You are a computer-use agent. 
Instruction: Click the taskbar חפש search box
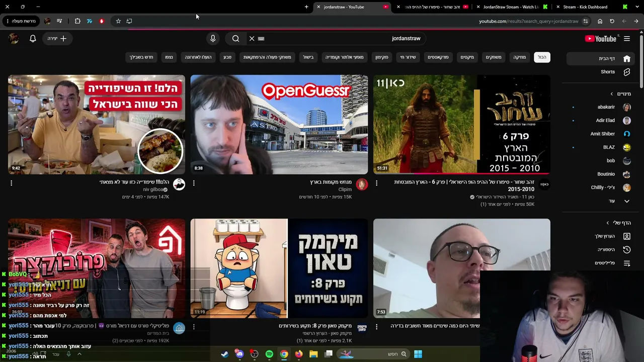pos(373,354)
